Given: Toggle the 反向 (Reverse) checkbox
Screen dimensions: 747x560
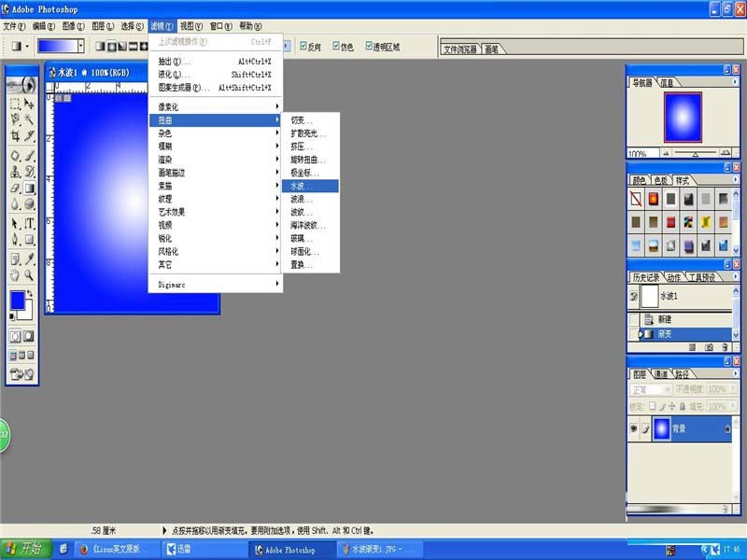Looking at the screenshot, I should click(303, 46).
